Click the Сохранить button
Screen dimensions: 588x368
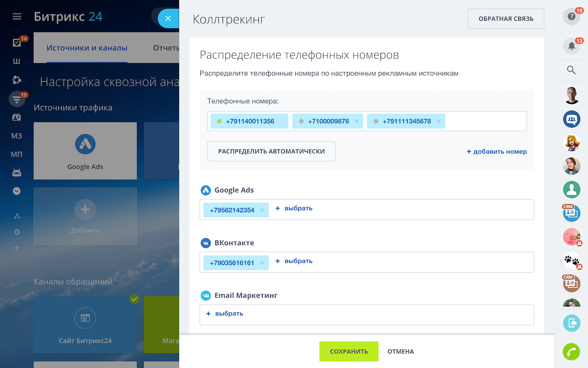349,352
